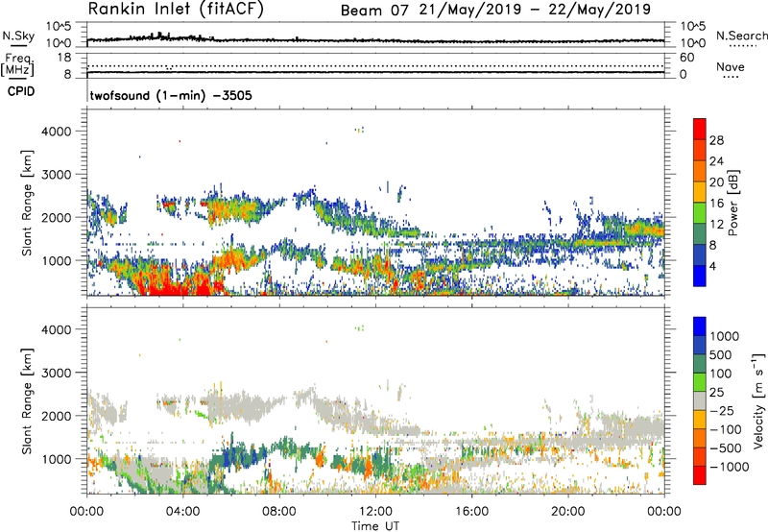Click the 'N.Sky' noise legend label
The height and width of the screenshot is (532, 768).
click(x=18, y=36)
